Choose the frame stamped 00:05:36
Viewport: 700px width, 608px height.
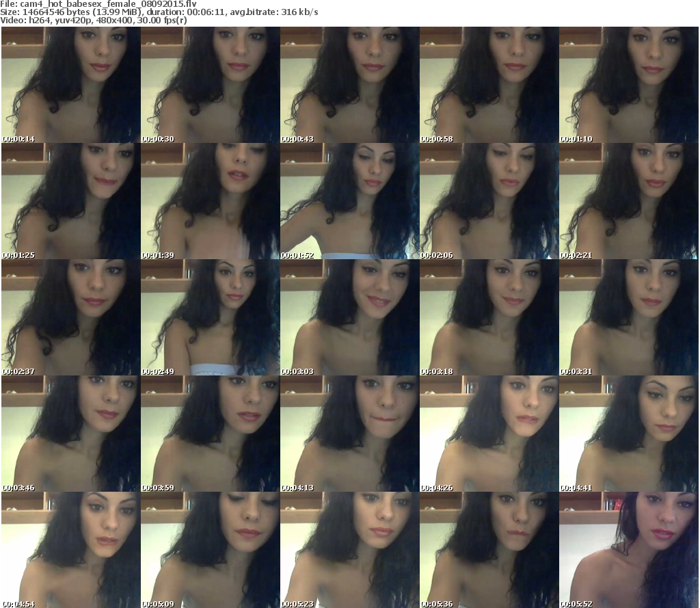(x=489, y=550)
